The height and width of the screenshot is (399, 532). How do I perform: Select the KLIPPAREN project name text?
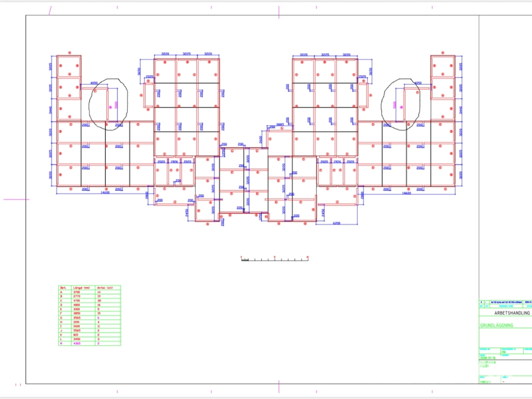point(487,362)
